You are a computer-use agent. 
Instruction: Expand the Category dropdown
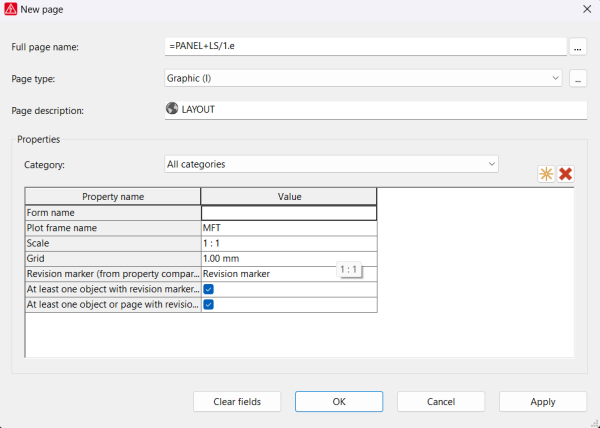331,164
